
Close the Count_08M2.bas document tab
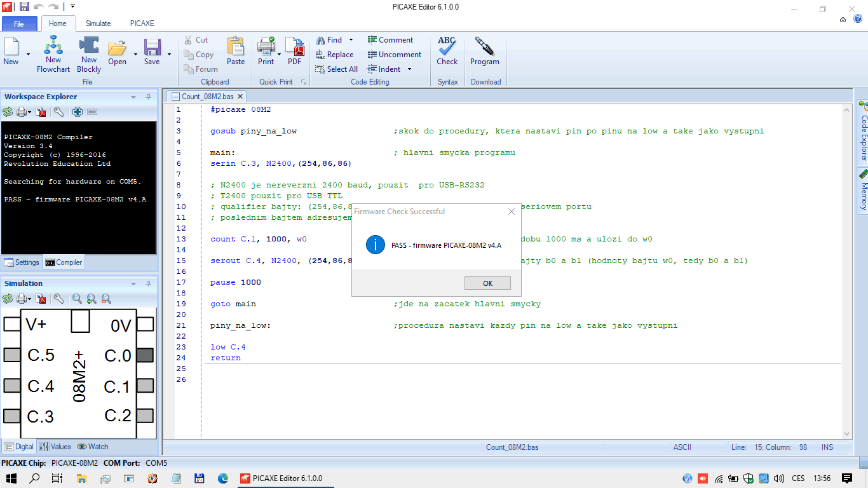tap(241, 97)
